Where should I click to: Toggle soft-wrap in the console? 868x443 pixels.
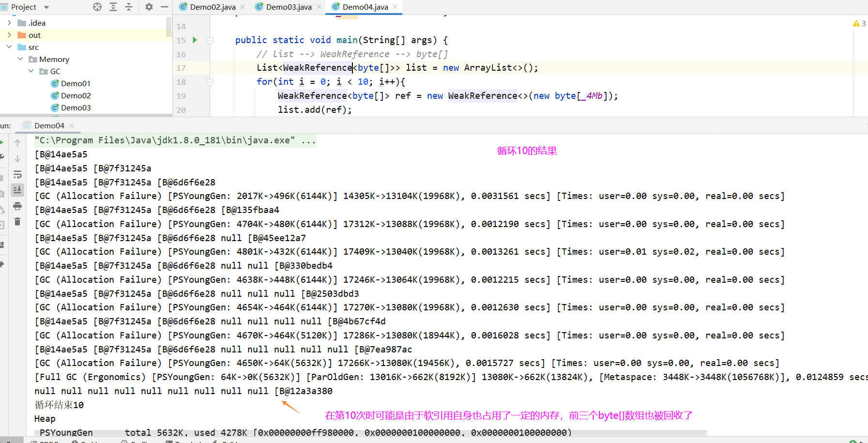[17, 174]
